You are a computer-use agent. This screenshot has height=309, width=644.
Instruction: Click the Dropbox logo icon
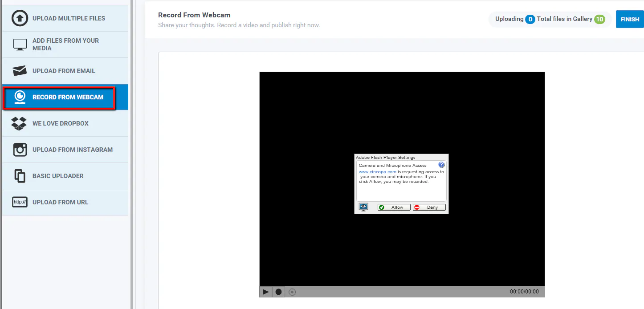19,123
